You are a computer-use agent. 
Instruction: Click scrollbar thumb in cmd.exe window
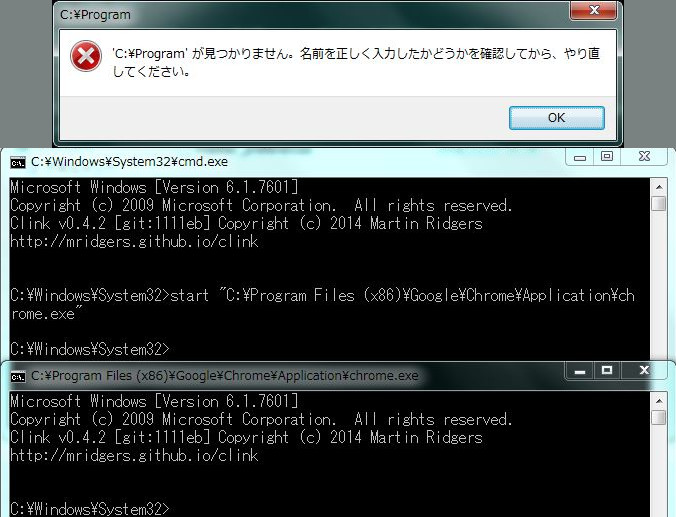(x=659, y=204)
